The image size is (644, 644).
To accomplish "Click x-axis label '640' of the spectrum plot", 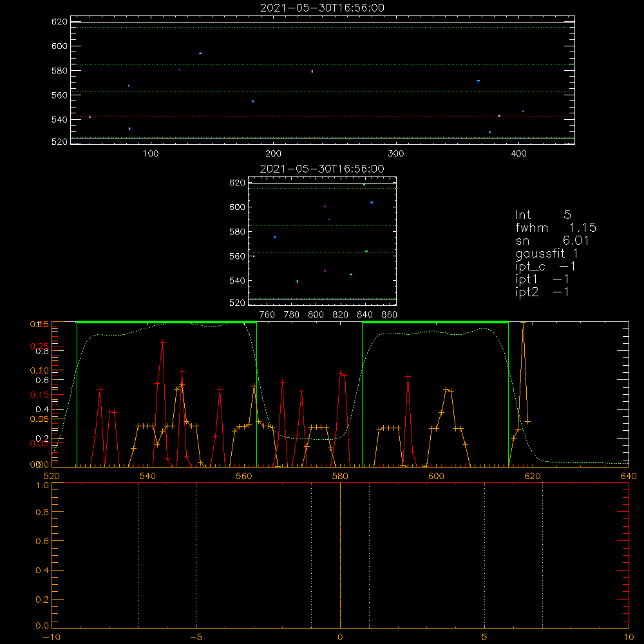I will pyautogui.click(x=629, y=476).
